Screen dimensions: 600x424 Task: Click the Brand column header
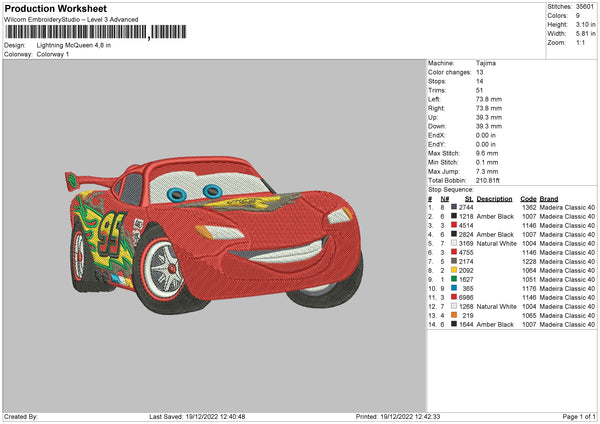click(x=551, y=198)
